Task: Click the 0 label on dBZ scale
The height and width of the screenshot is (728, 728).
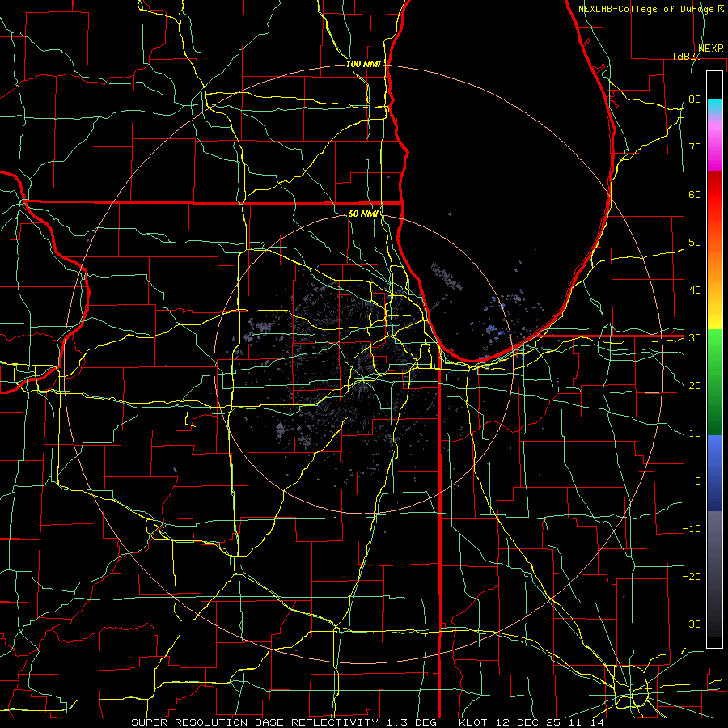Action: tap(698, 481)
